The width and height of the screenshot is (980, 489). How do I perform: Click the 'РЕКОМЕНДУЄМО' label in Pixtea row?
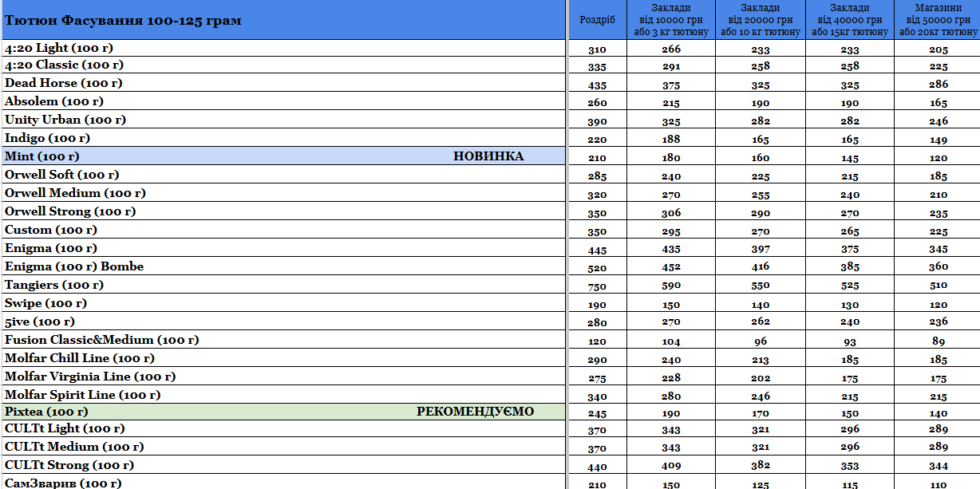pos(476,412)
